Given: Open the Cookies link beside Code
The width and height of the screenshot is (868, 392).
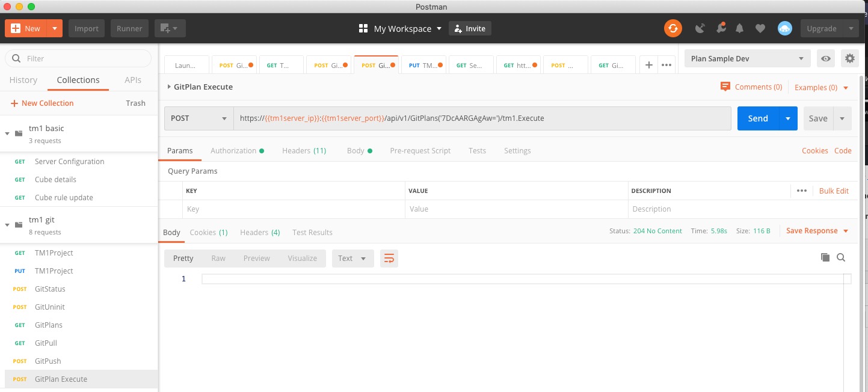Looking at the screenshot, I should [x=815, y=150].
